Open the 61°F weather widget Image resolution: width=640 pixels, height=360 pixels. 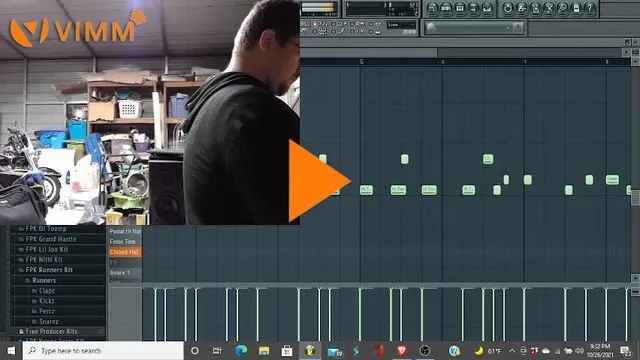(x=488, y=351)
